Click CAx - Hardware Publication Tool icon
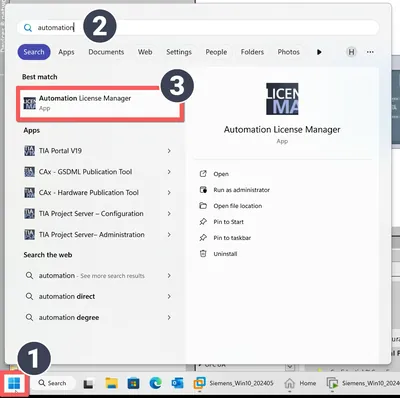 [x=30, y=193]
